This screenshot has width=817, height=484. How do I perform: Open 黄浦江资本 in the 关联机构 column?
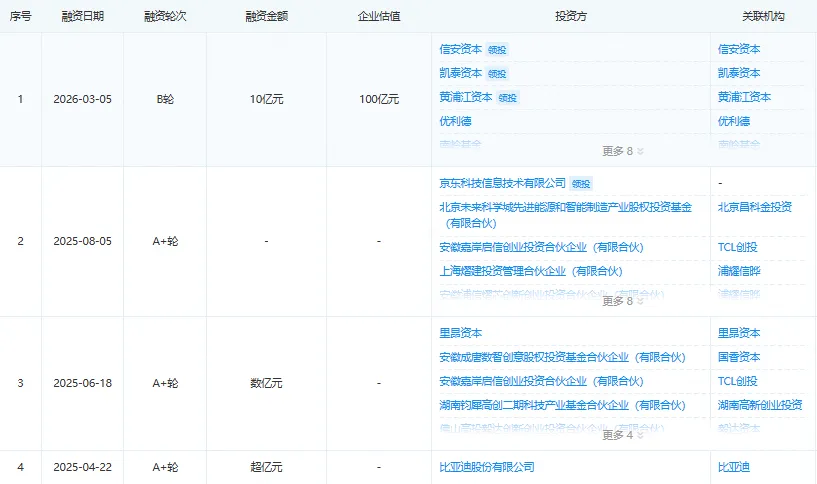(744, 97)
